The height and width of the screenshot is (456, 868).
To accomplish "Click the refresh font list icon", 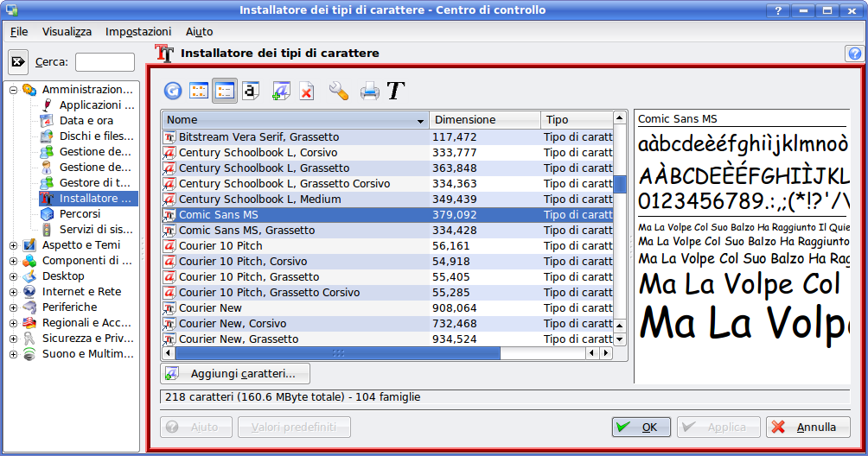I will tap(173, 90).
